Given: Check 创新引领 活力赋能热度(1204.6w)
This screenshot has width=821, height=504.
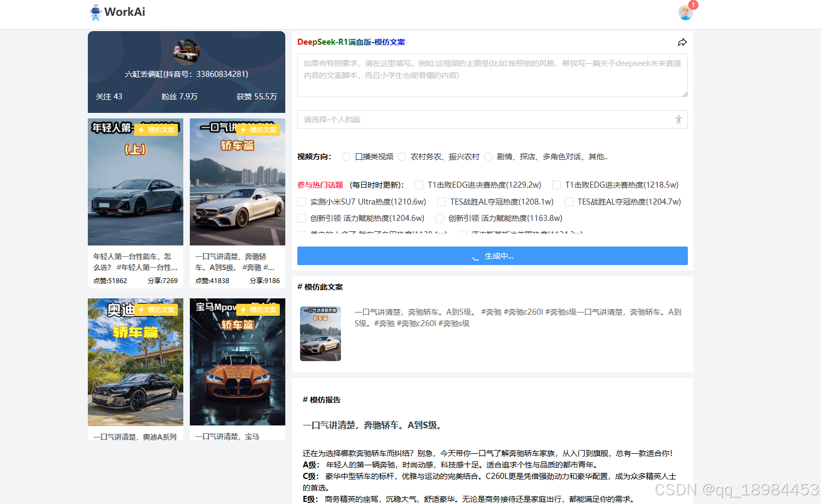Looking at the screenshot, I should [302, 218].
